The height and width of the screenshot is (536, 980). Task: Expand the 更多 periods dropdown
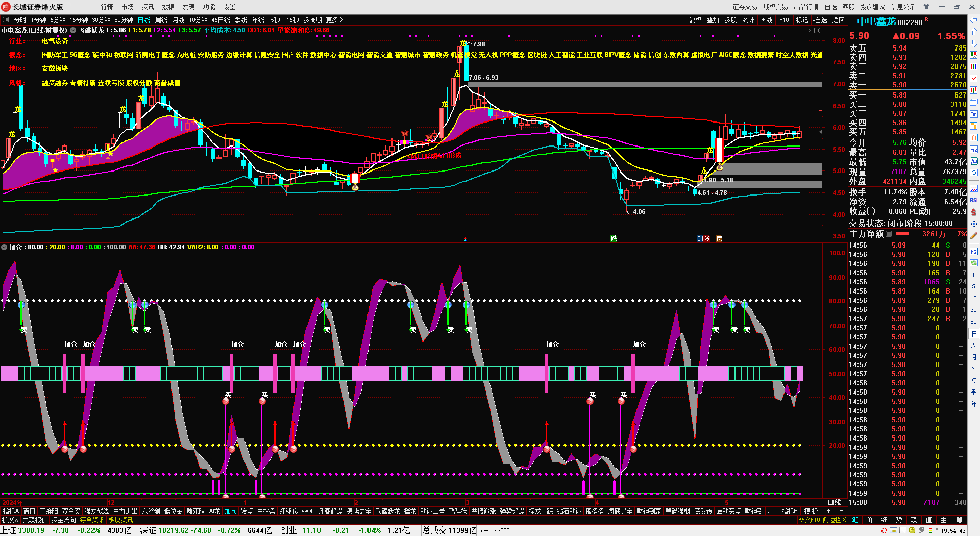pos(334,20)
